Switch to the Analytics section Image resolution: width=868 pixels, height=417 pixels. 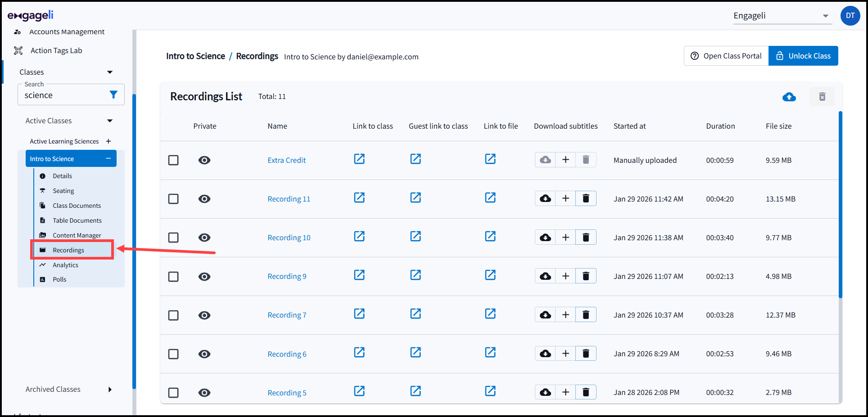(65, 265)
